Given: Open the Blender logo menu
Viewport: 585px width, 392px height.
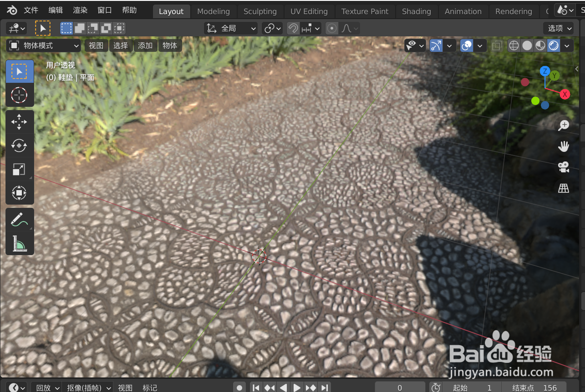Looking at the screenshot, I should click(x=12, y=10).
